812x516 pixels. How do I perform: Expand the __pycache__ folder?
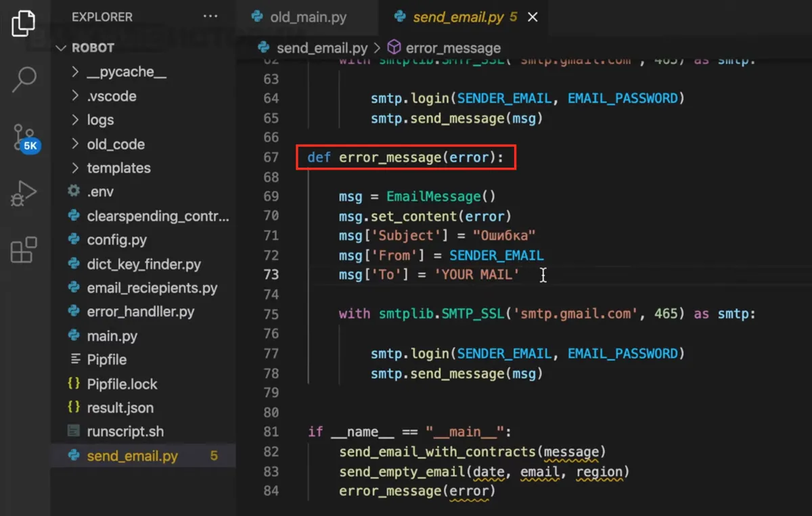126,72
